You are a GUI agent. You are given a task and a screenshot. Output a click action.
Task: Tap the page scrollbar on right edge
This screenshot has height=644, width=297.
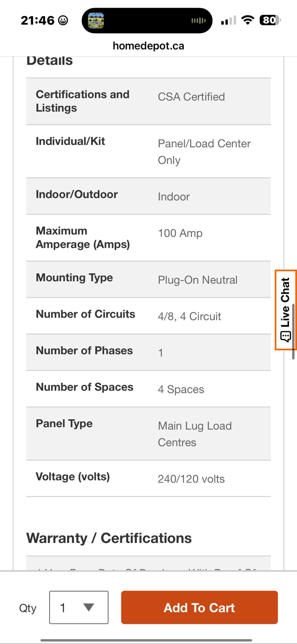click(293, 331)
